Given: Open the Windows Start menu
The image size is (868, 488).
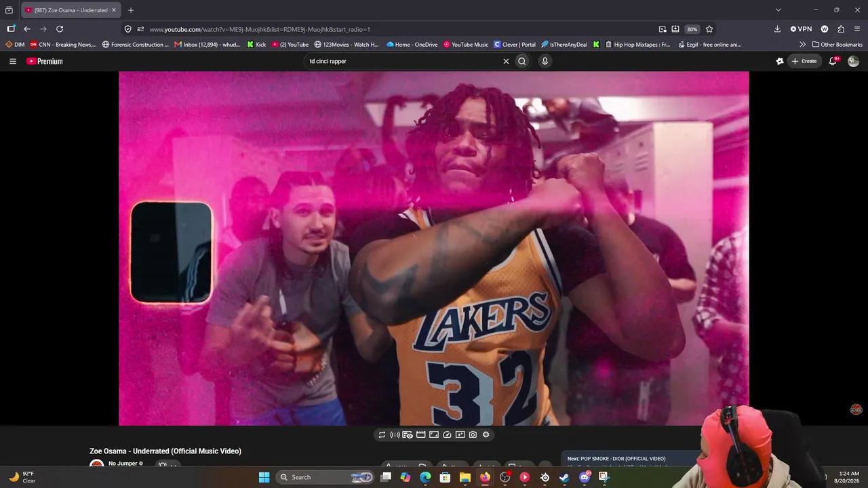Looking at the screenshot, I should 264,477.
